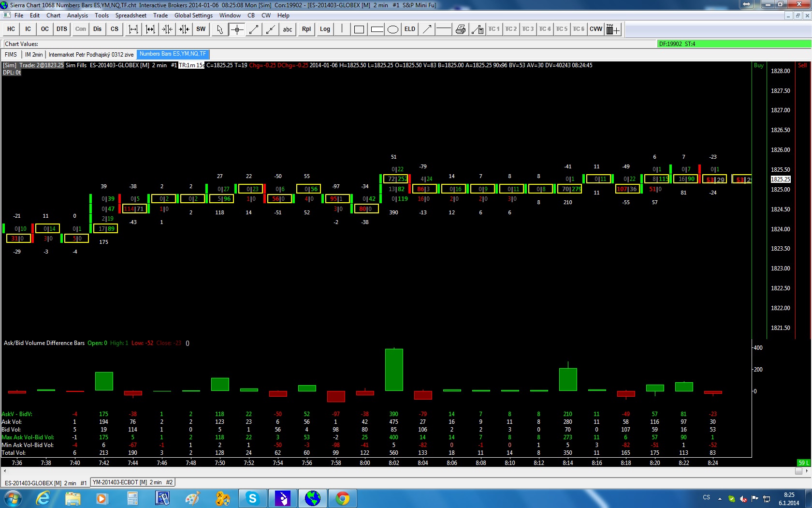
Task: Switch to the Intermarket Petr Podhajský tab
Action: click(x=91, y=55)
